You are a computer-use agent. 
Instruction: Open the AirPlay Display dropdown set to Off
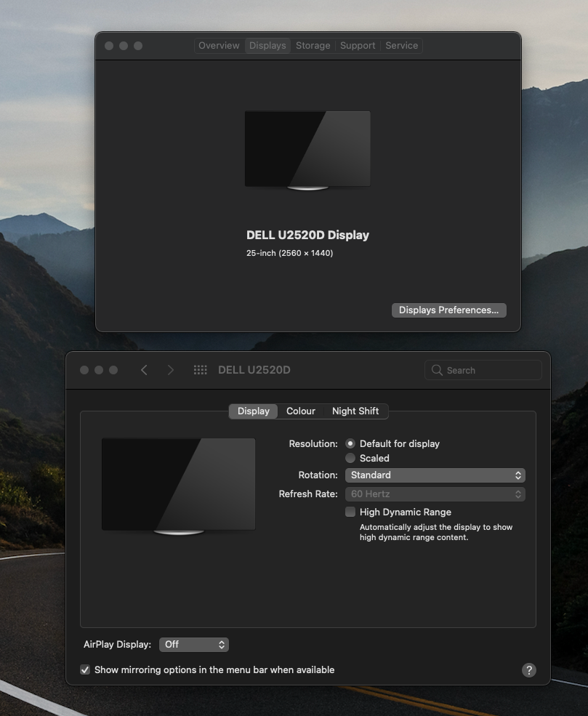pos(194,645)
